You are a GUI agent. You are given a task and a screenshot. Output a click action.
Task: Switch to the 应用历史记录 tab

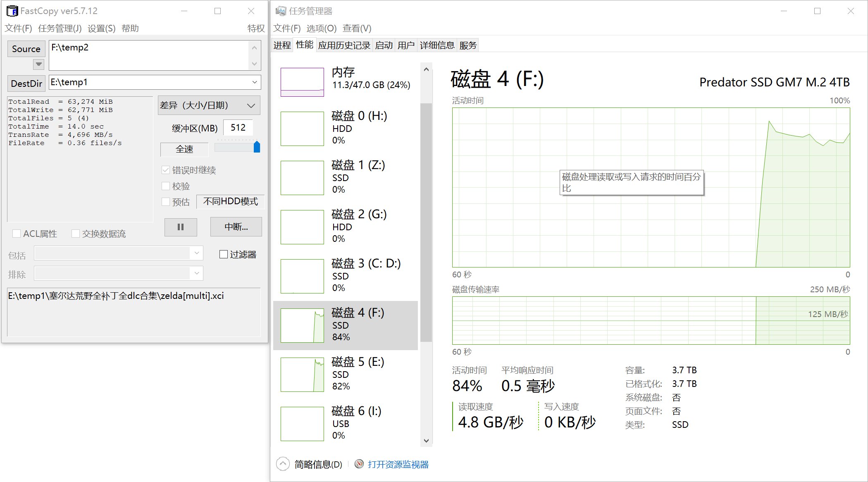tap(344, 45)
